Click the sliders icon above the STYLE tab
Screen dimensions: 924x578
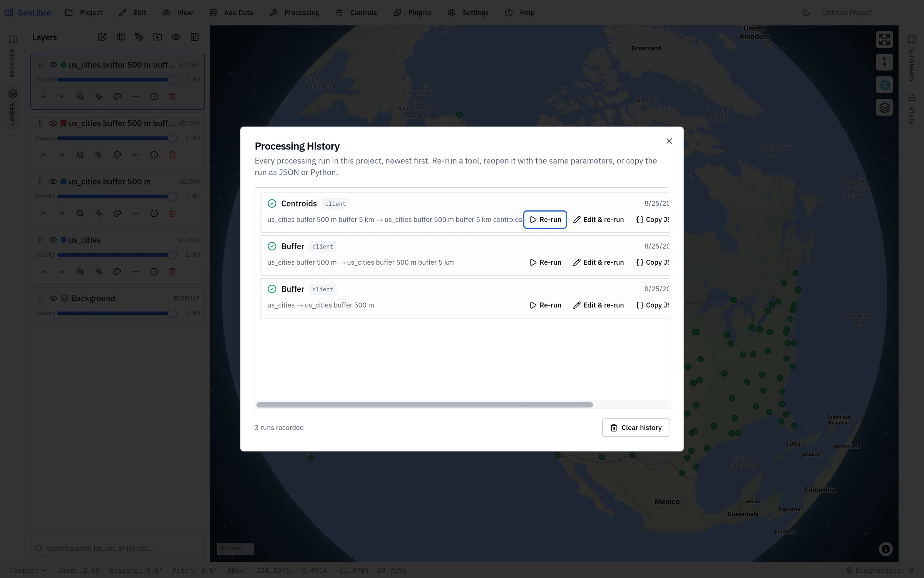tap(911, 97)
